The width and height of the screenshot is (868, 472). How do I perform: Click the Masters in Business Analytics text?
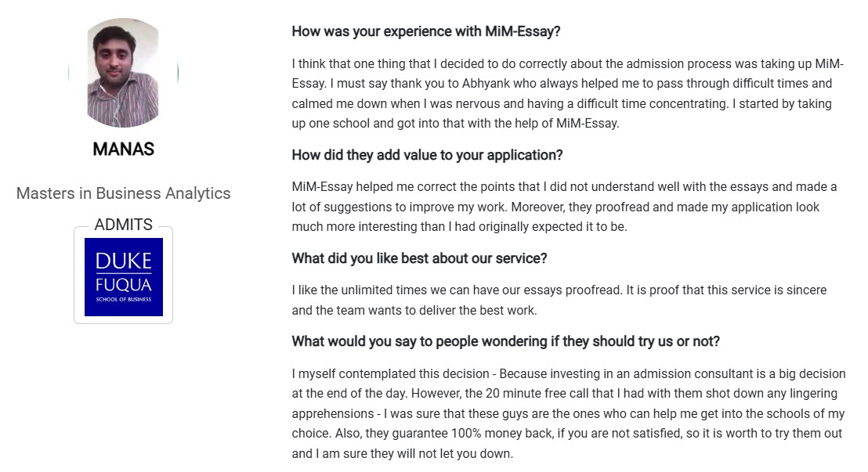[124, 193]
